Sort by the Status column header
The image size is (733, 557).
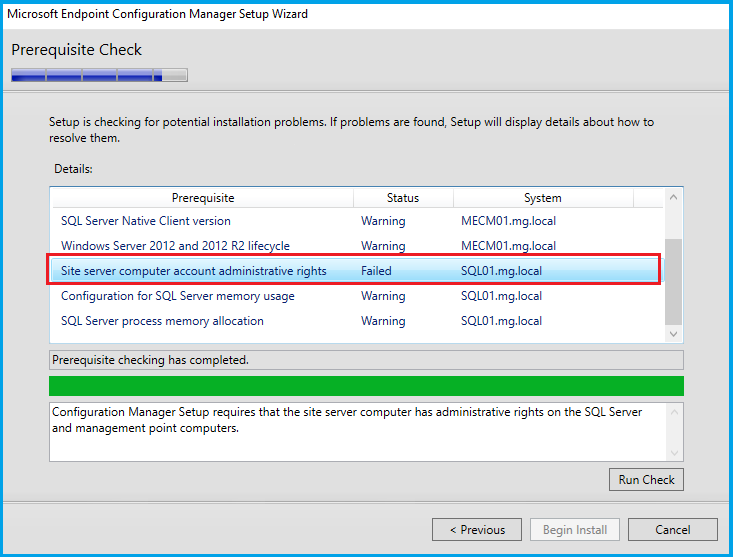tap(402, 198)
